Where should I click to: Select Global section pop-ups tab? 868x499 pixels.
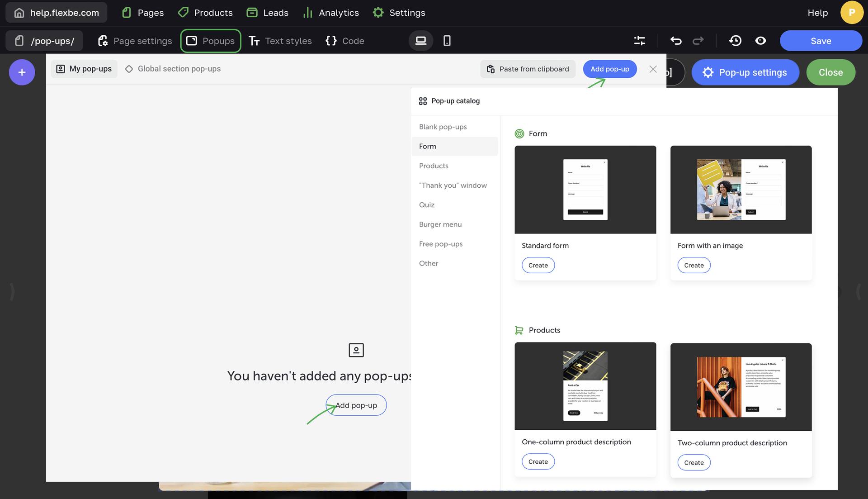(x=173, y=69)
